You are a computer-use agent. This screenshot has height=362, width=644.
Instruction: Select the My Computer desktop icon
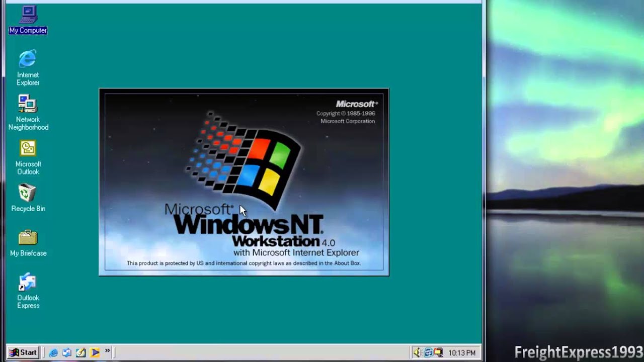(x=28, y=20)
